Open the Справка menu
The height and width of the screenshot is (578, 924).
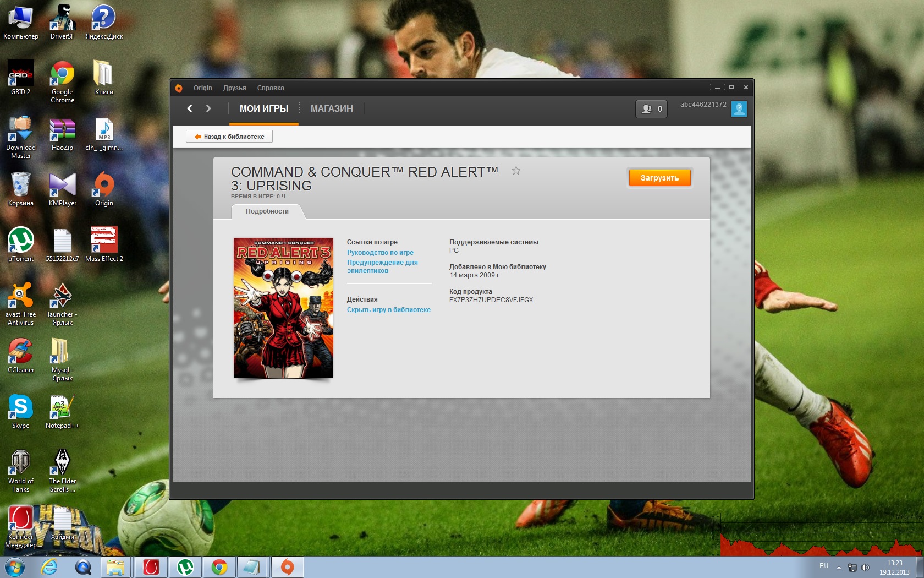(271, 88)
